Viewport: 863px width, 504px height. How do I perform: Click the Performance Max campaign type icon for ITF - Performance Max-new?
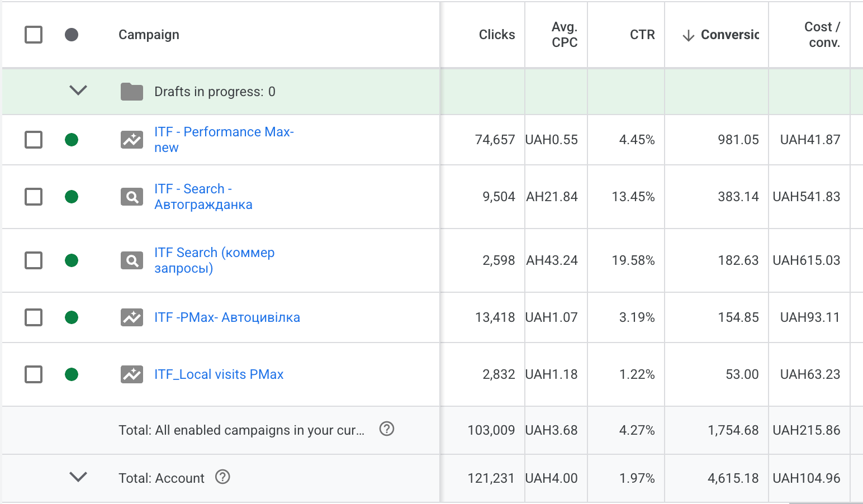click(132, 140)
